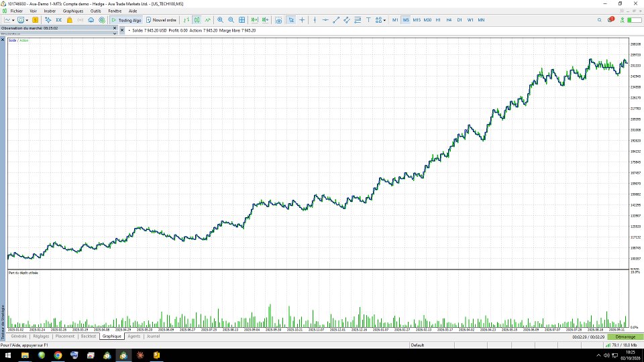Viewport: 644px width, 362px height.
Task: Zoom out on the chart
Action: 231,19
